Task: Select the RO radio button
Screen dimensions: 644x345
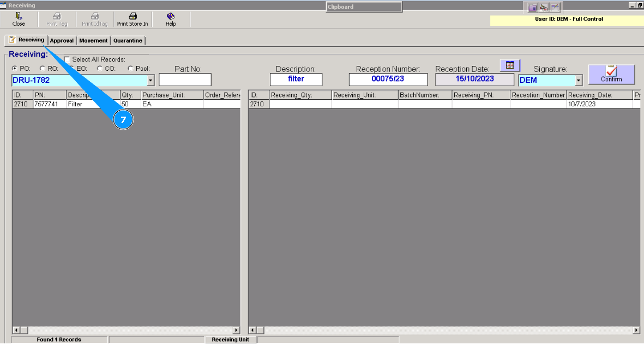Action: pyautogui.click(x=42, y=68)
